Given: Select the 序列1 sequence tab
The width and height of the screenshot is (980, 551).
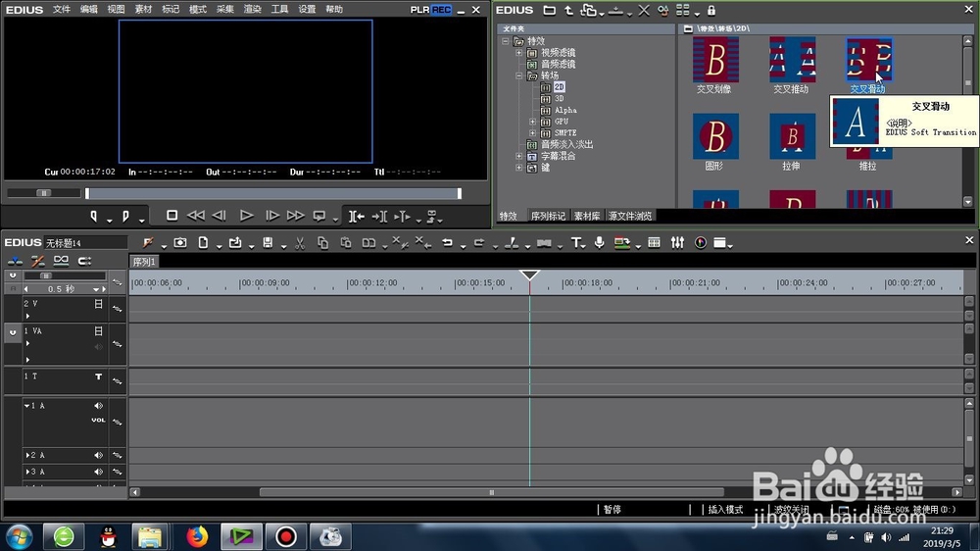Looking at the screenshot, I should [x=144, y=262].
